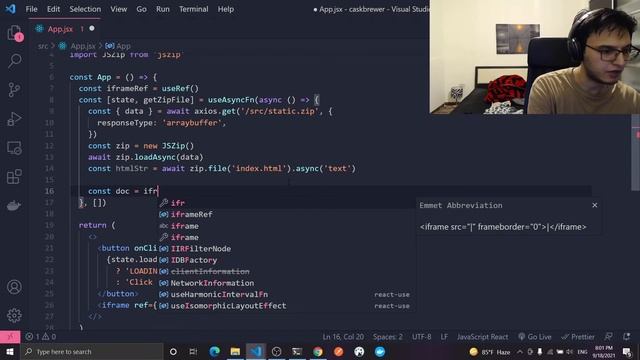
Task: Open the Search view in activity bar
Action: point(14,61)
